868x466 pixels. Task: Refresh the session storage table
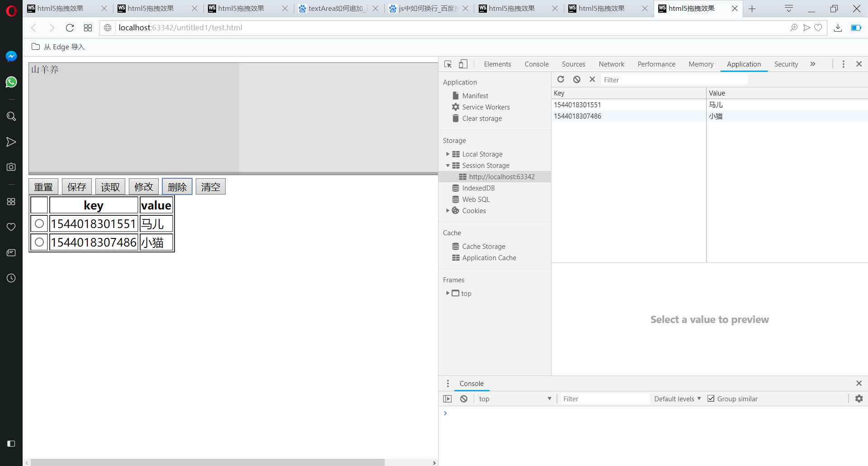[x=561, y=80]
